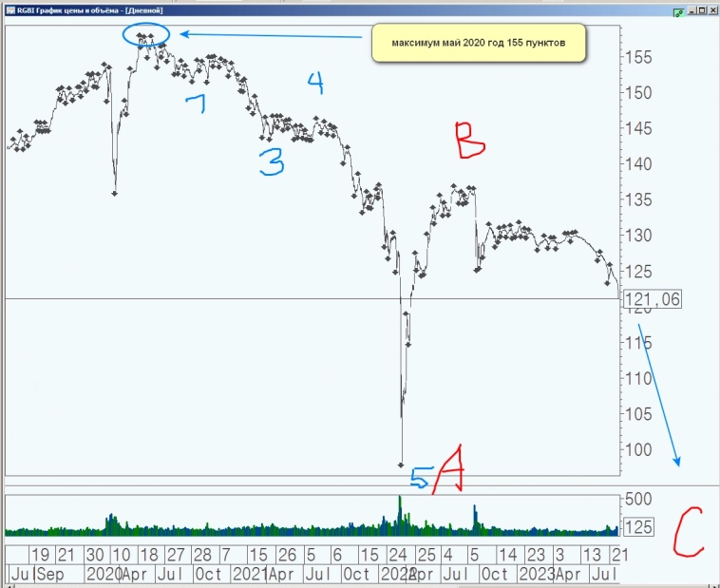Image resolution: width=720 pixels, height=588 pixels.
Task: Click the 2021 year marker on time axis
Action: [x=250, y=575]
